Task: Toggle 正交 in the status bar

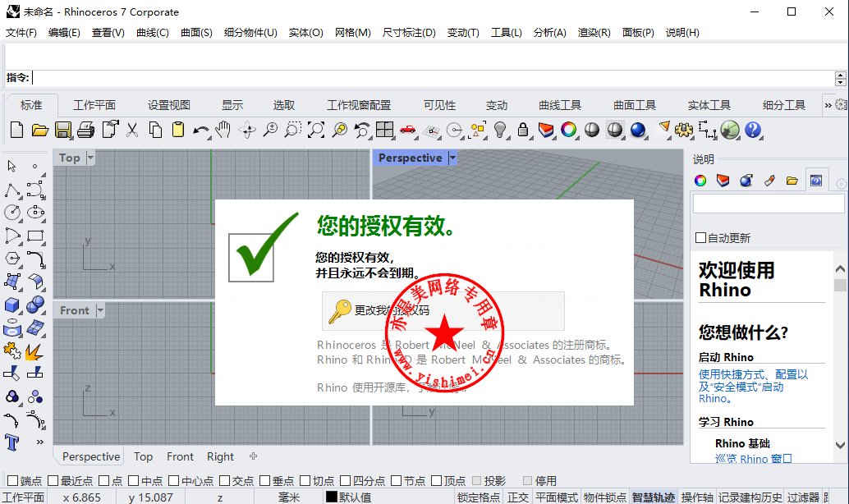Action: pos(517,497)
